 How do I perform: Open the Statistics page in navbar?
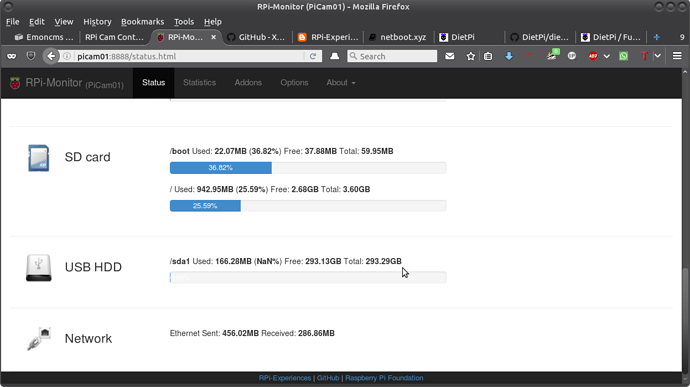point(199,83)
